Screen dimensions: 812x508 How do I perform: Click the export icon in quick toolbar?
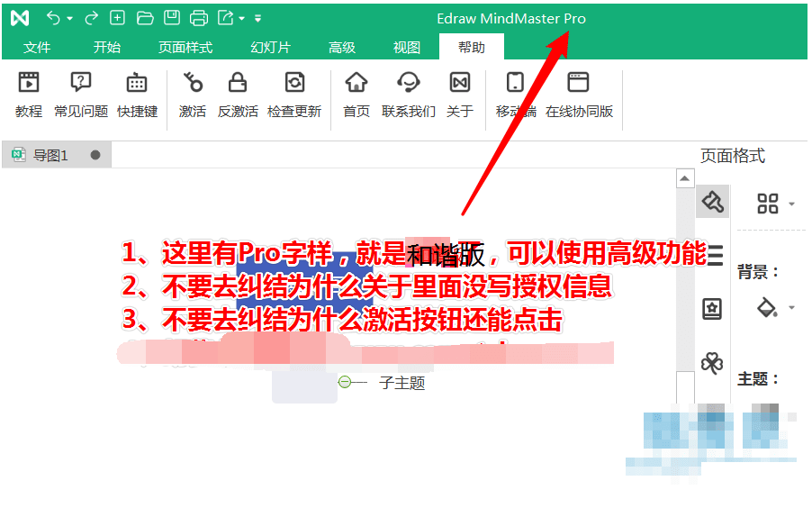point(226,18)
